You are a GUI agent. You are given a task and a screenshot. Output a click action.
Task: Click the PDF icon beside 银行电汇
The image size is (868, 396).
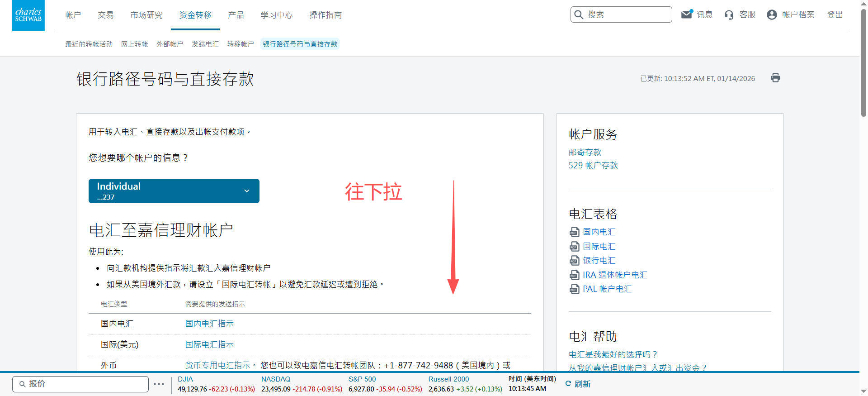coord(574,261)
